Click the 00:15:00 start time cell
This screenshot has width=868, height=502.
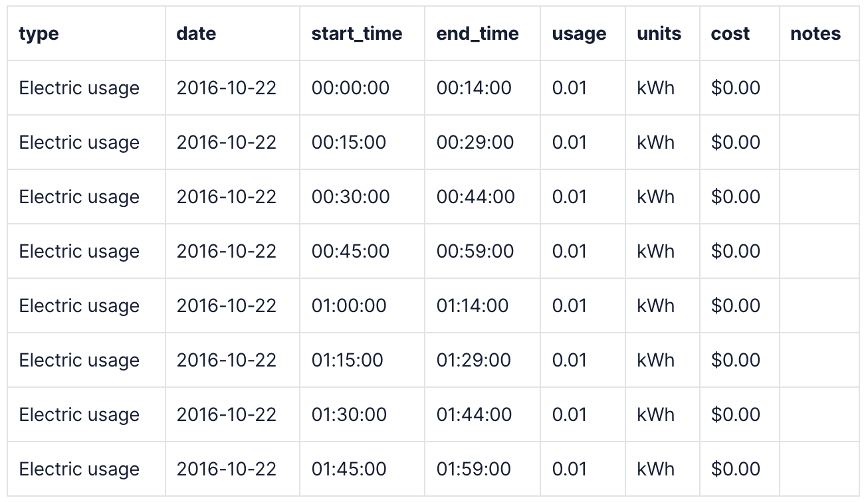coord(349,143)
